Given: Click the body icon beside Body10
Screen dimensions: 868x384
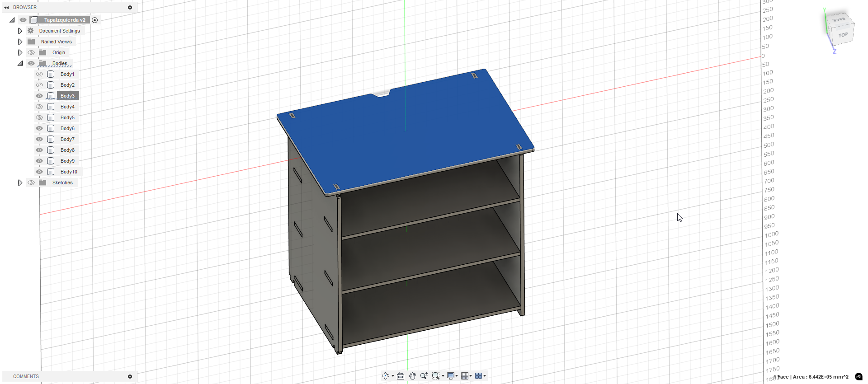Looking at the screenshot, I should pyautogui.click(x=51, y=172).
